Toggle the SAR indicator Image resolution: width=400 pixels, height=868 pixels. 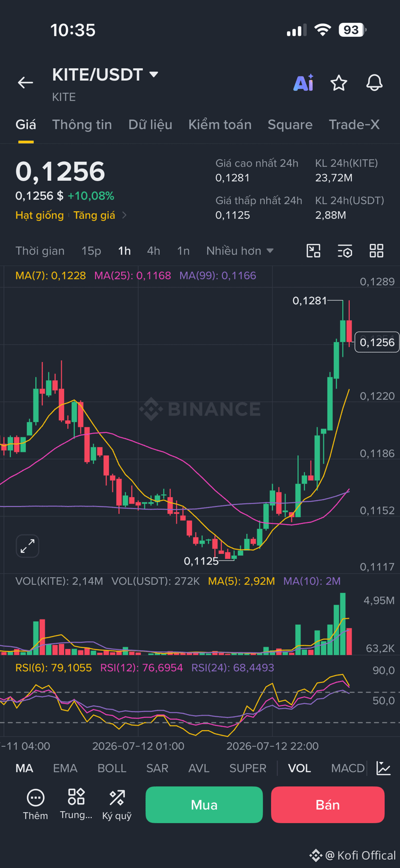pyautogui.click(x=157, y=768)
